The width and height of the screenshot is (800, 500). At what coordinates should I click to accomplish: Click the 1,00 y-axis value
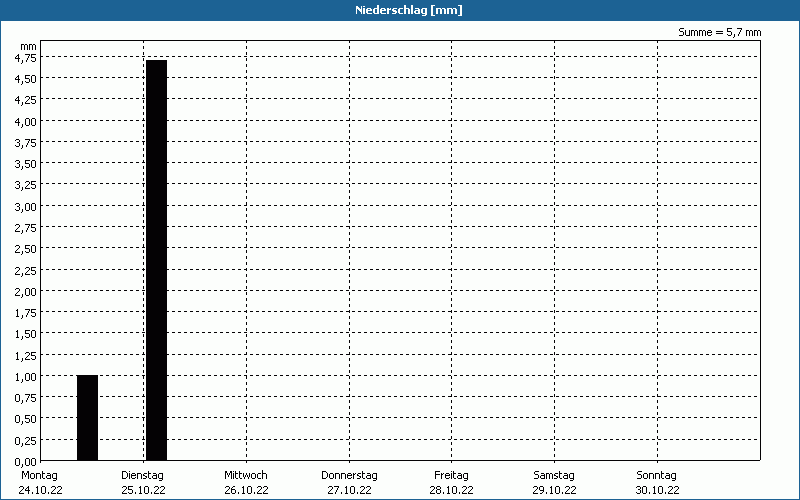point(26,377)
